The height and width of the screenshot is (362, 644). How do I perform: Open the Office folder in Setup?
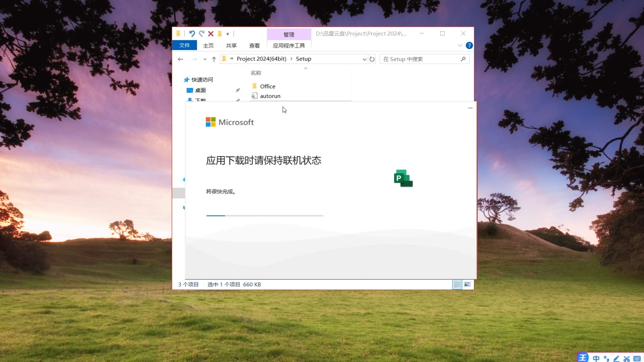(267, 86)
